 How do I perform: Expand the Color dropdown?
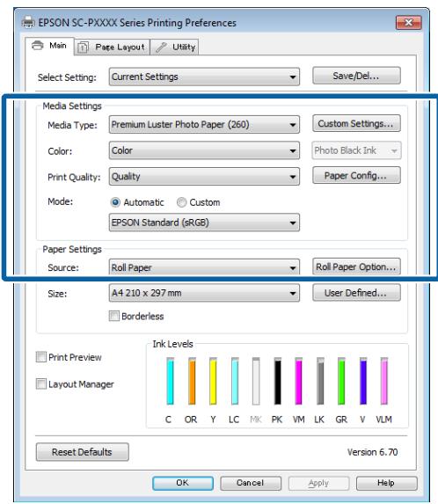tap(204, 150)
